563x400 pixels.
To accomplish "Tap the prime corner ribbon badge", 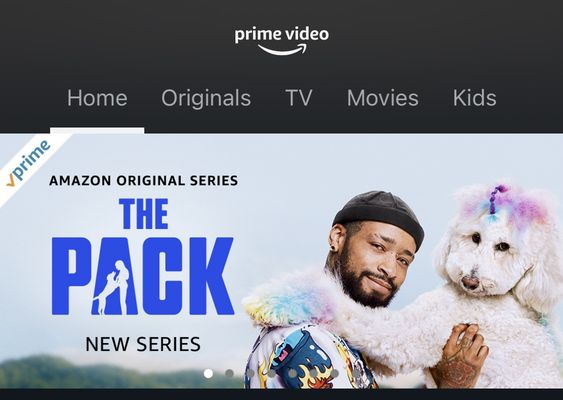I will tap(27, 163).
